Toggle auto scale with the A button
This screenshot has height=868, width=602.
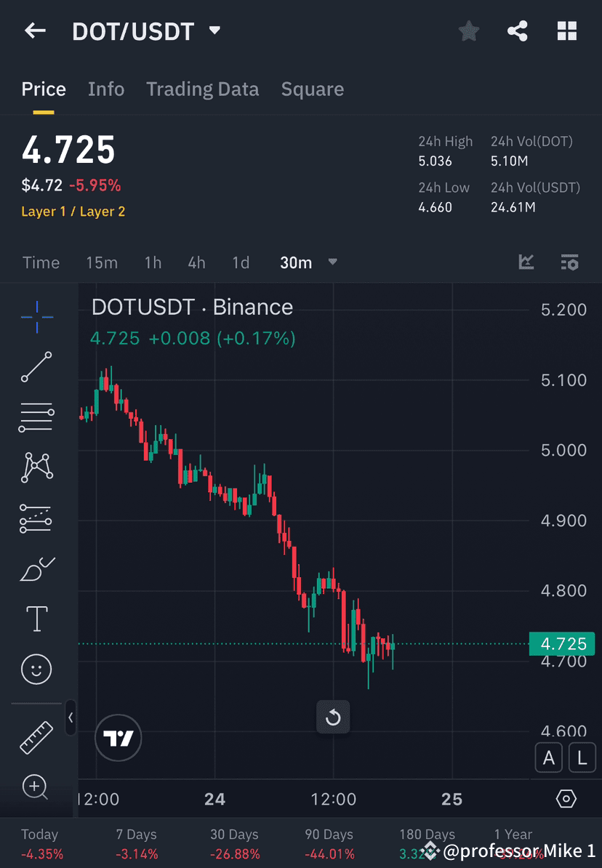(x=549, y=758)
